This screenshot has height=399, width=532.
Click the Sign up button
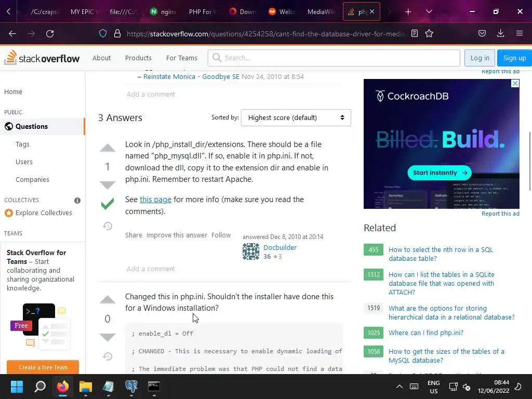pos(514,58)
